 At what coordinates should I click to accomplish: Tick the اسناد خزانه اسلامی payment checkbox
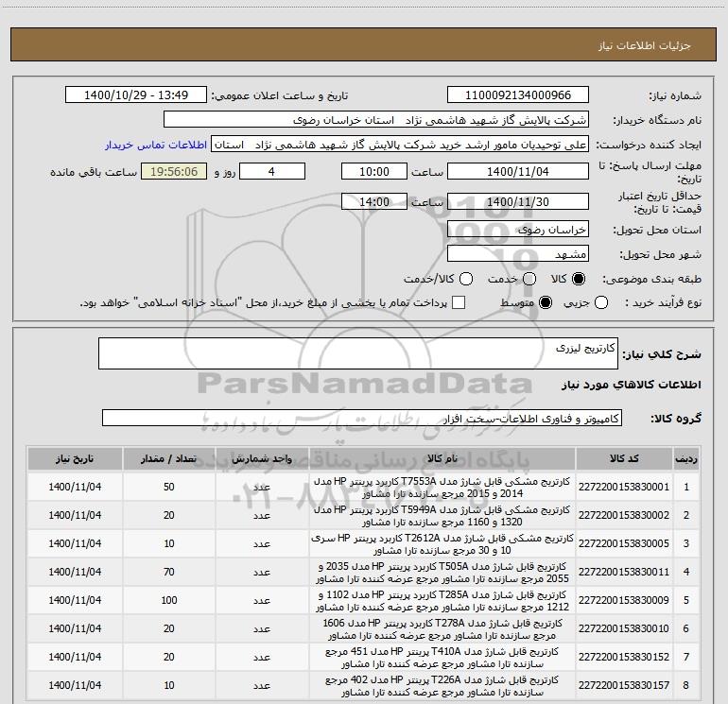(x=459, y=303)
